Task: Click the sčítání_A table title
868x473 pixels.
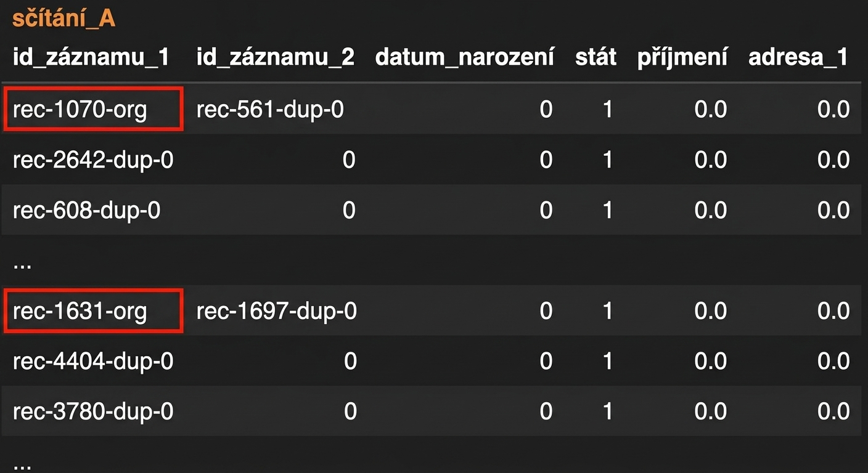Action: click(x=63, y=19)
